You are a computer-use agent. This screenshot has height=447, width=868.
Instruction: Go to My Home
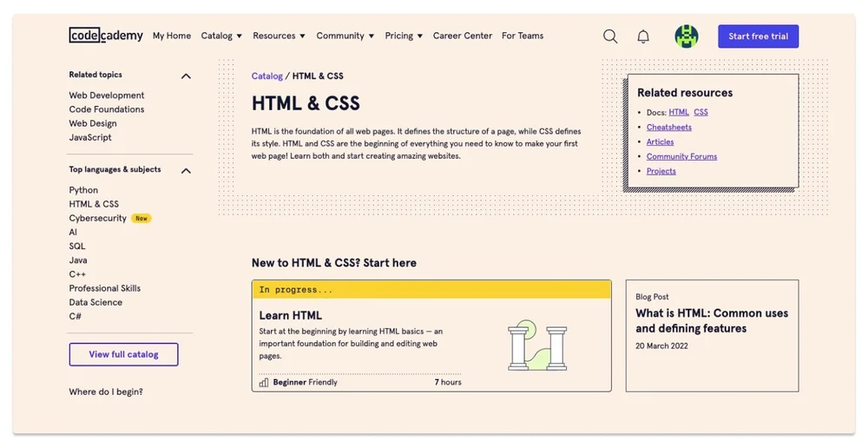(x=172, y=36)
